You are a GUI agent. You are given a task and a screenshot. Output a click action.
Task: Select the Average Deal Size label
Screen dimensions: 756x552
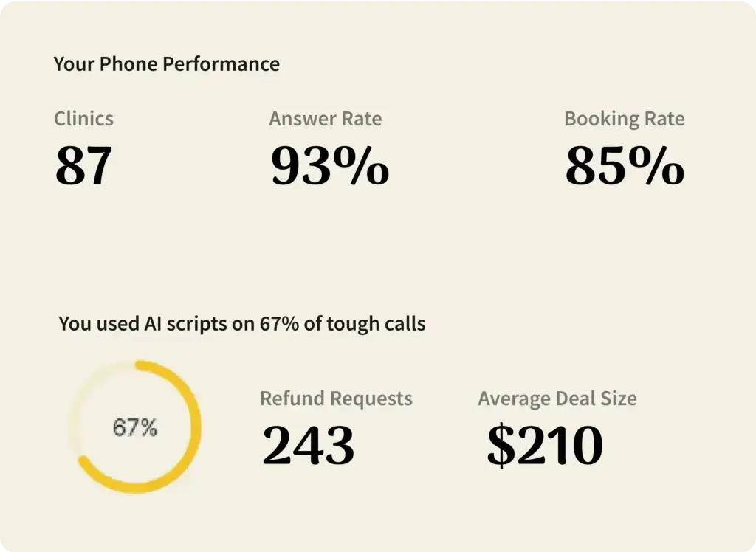(557, 399)
